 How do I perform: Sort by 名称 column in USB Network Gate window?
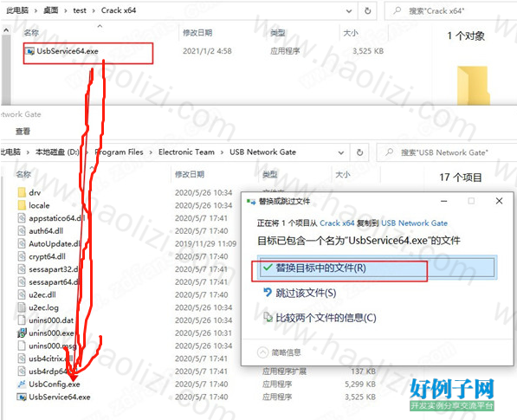coord(23,174)
